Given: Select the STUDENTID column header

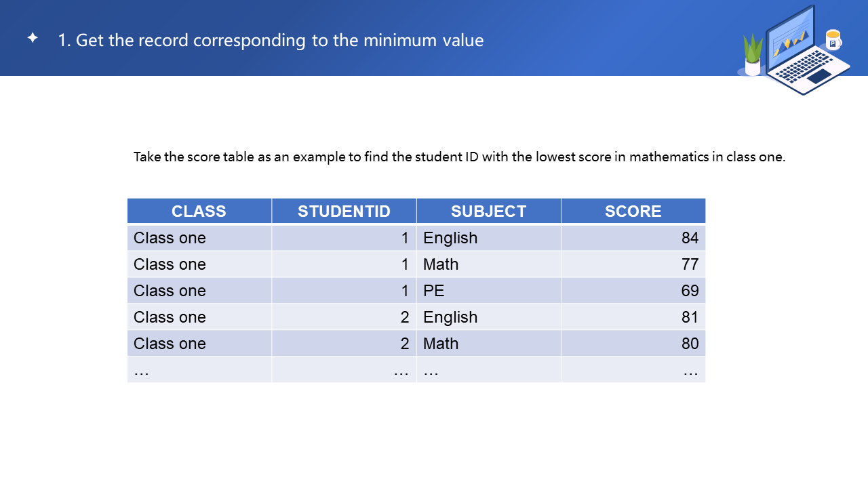Looking at the screenshot, I should tap(344, 211).
